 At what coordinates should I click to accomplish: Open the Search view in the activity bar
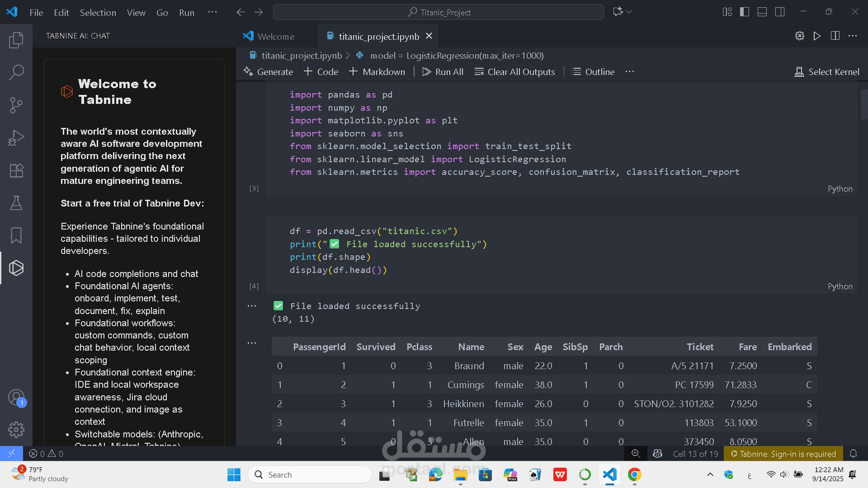tap(16, 72)
